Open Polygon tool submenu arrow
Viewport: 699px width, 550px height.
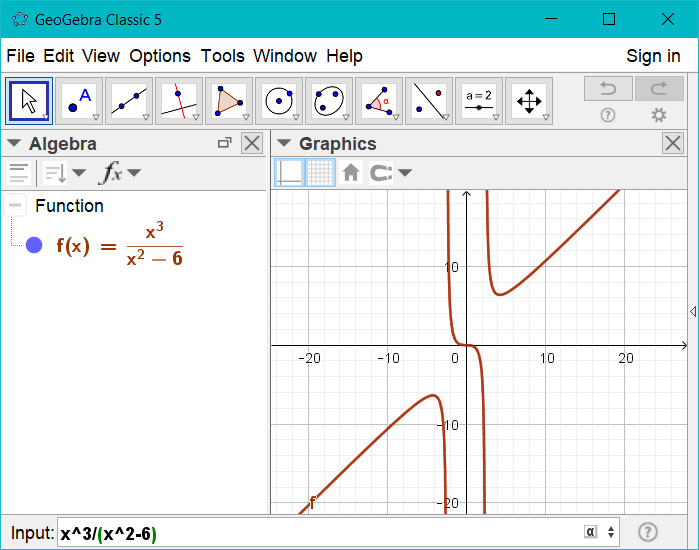coord(246,117)
